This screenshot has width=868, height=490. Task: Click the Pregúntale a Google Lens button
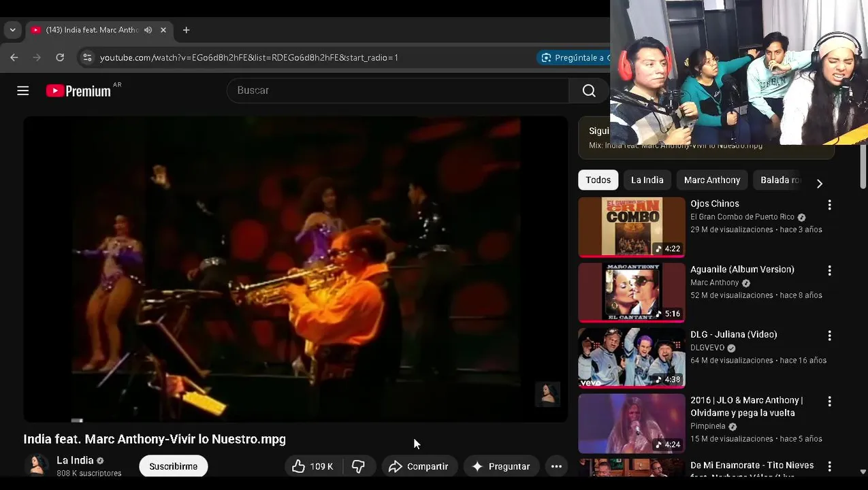pyautogui.click(x=575, y=58)
